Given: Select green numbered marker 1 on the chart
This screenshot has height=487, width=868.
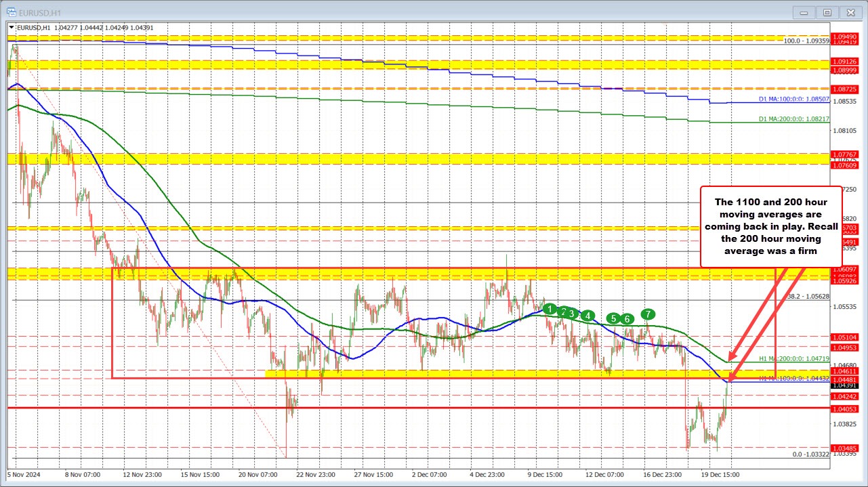Looking at the screenshot, I should pyautogui.click(x=549, y=309).
